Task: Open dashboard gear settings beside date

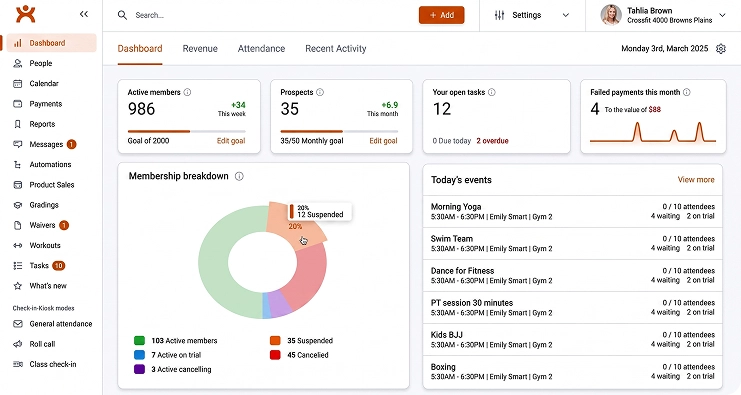Action: [x=721, y=49]
